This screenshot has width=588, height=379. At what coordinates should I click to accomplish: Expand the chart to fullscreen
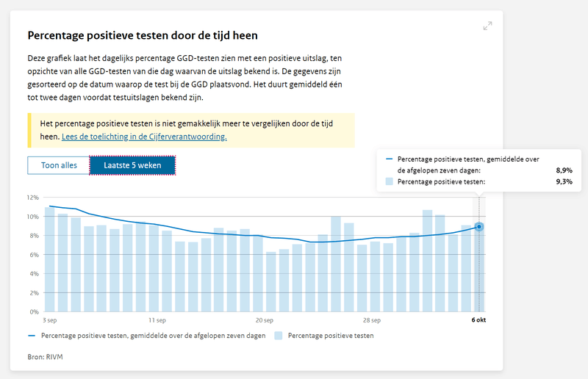pyautogui.click(x=487, y=26)
